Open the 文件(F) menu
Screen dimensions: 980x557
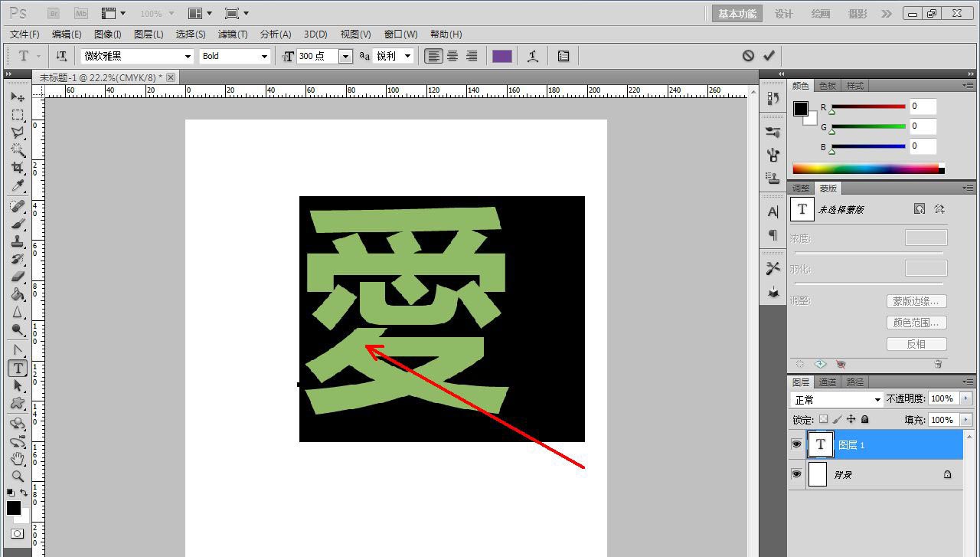coord(24,34)
